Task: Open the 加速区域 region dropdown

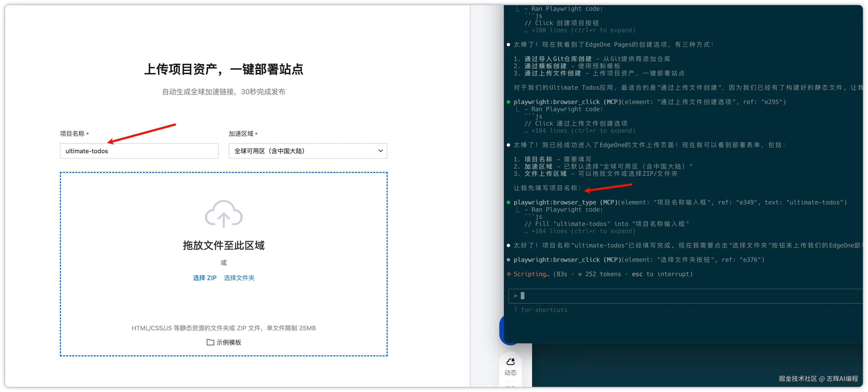Action: point(308,151)
